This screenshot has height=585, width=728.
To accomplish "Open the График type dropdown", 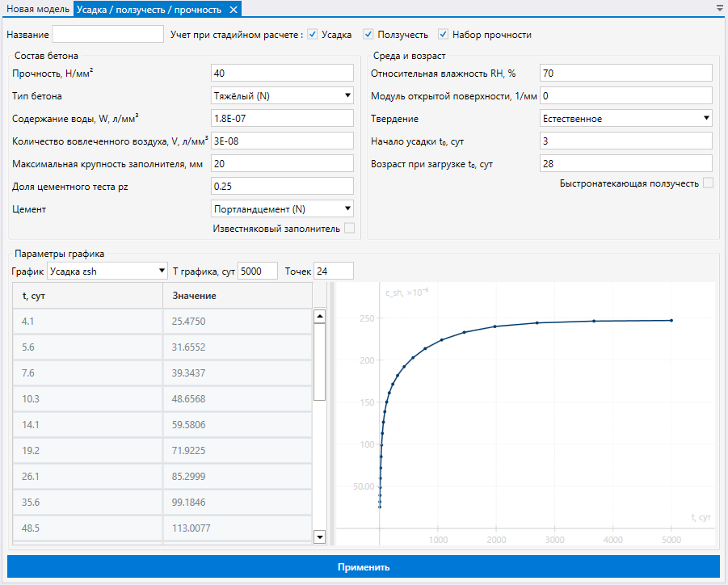I will (107, 271).
